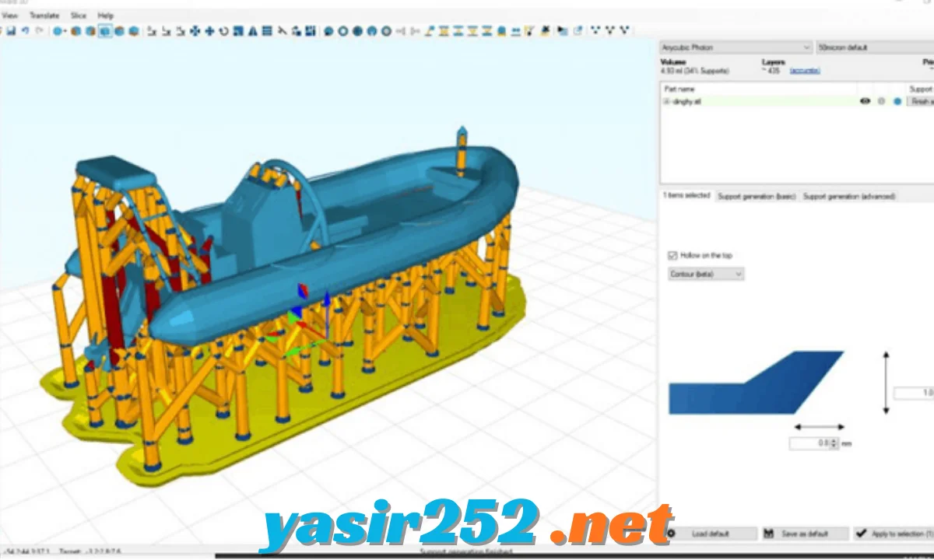Click the two-triangle Mirror tool icon
Screen dimensions: 934x560
pyautogui.click(x=253, y=31)
